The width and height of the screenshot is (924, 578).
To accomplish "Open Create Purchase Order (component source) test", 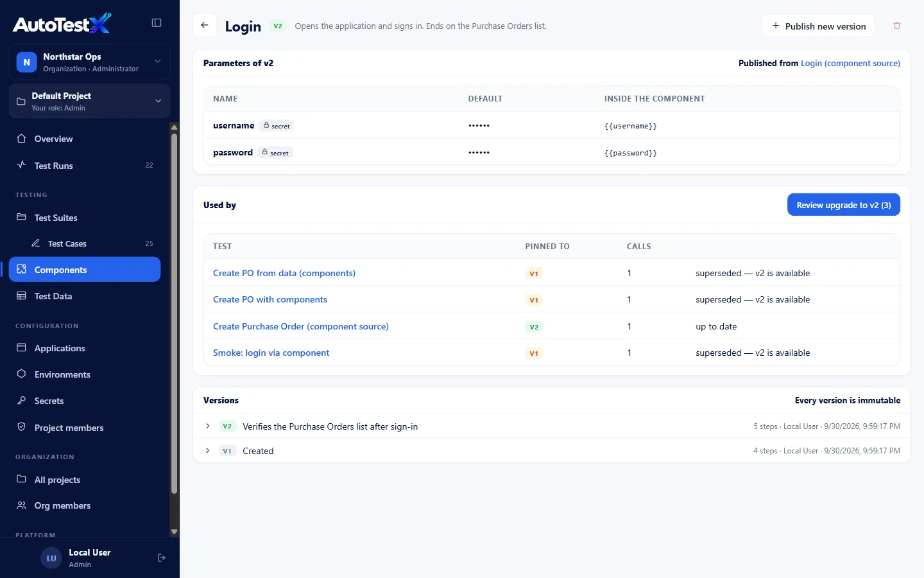I will click(x=301, y=326).
